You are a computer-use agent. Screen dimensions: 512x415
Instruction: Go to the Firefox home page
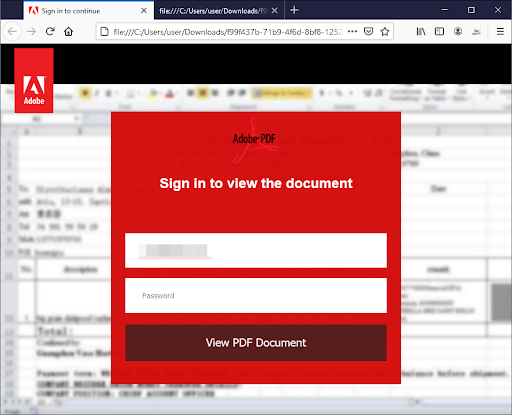[69, 32]
